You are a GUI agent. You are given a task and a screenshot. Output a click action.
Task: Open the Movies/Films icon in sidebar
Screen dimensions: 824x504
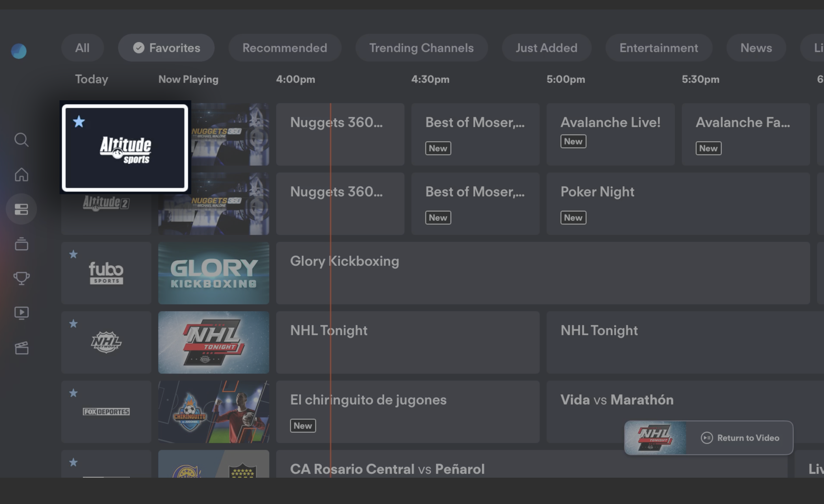pos(22,347)
